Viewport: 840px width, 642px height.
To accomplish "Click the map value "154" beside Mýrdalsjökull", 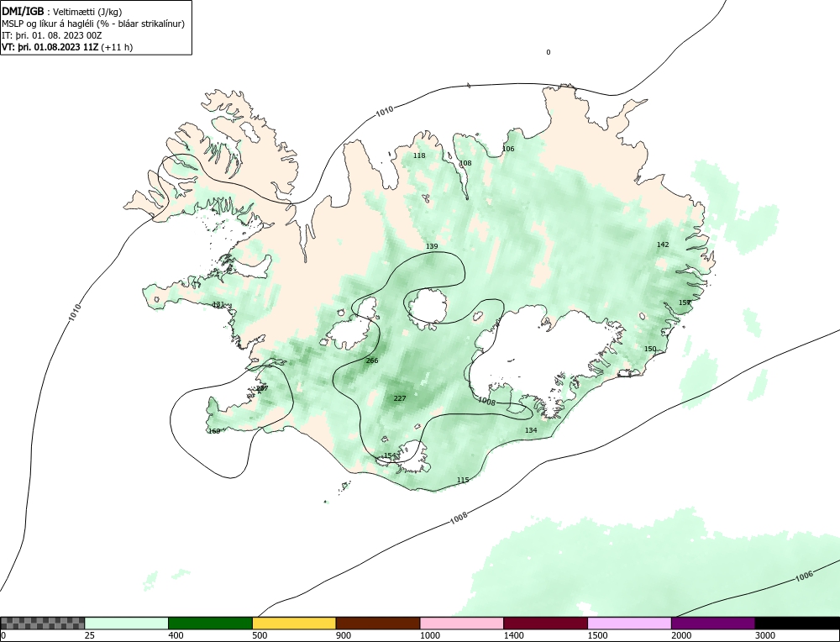I will pyautogui.click(x=390, y=455).
